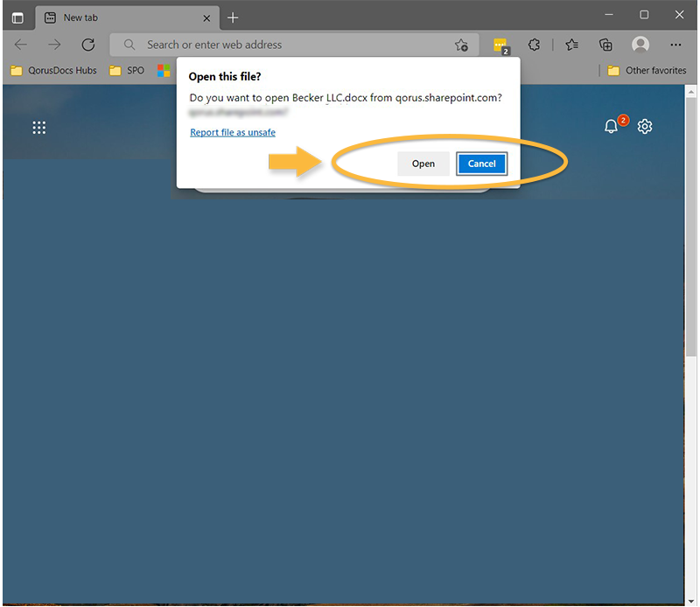Click the back navigation arrow
Viewport: 700px width, 607px height.
[21, 45]
